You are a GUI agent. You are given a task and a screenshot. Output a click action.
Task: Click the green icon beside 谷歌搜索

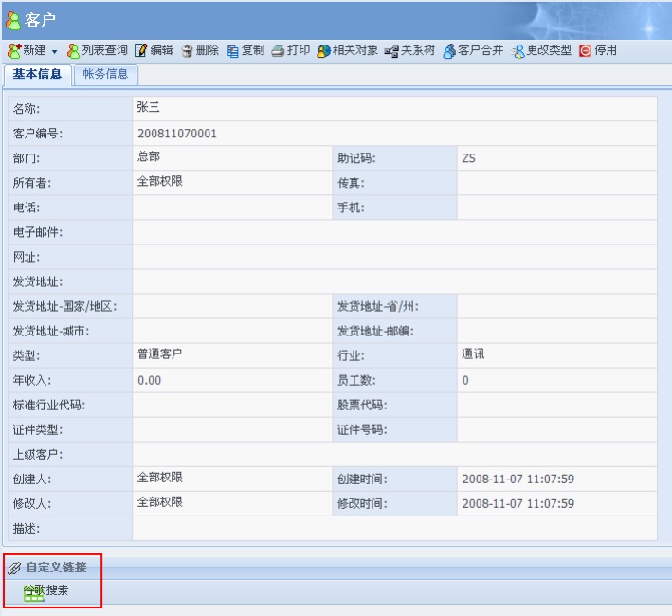33,593
